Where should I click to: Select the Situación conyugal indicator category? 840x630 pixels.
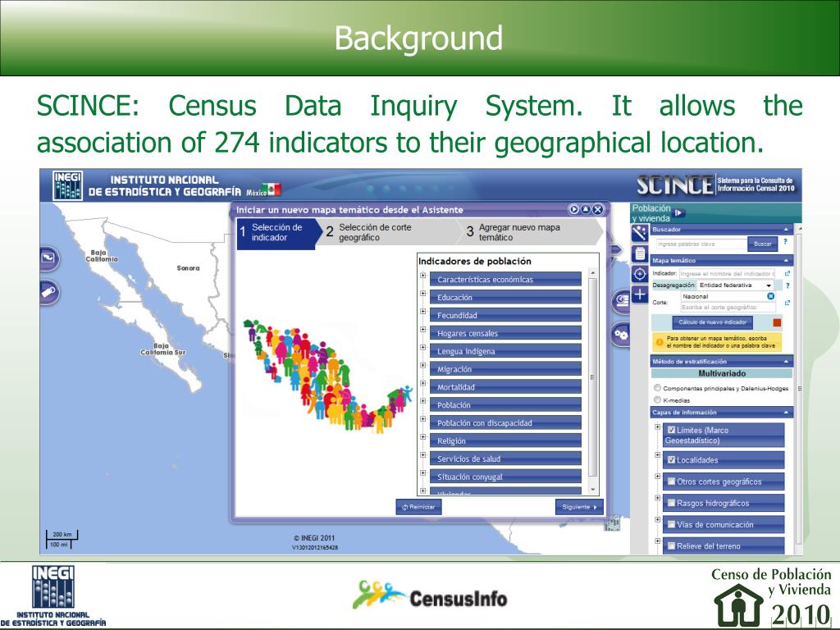[505, 477]
